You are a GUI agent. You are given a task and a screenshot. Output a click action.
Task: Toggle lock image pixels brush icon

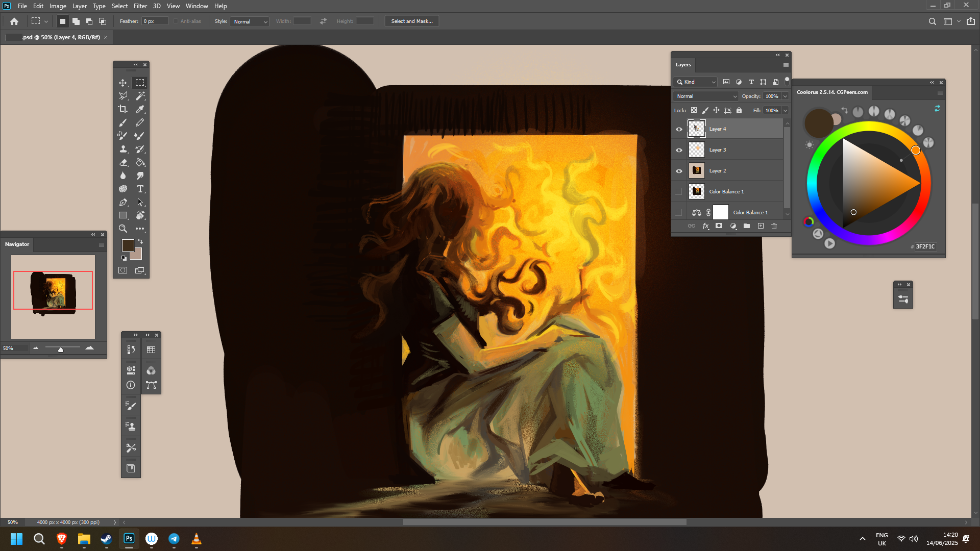coord(705,110)
